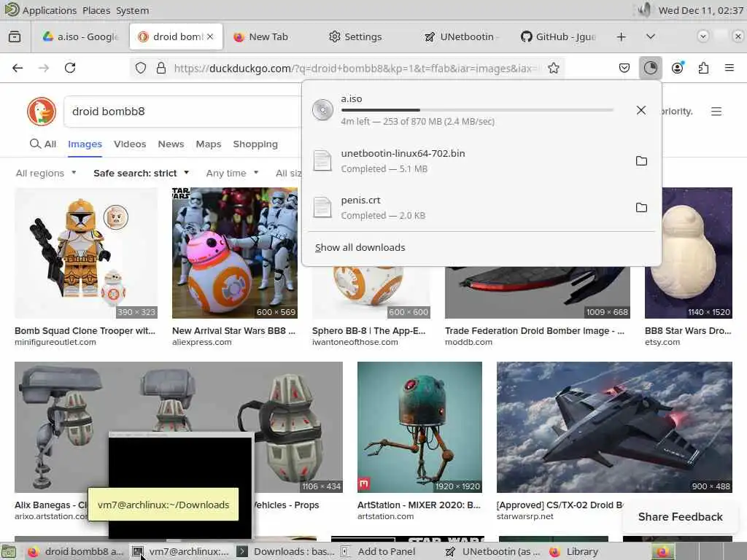The width and height of the screenshot is (747, 560).
Task: Open the DuckDuckGo page menu icon
Action: coord(716,112)
